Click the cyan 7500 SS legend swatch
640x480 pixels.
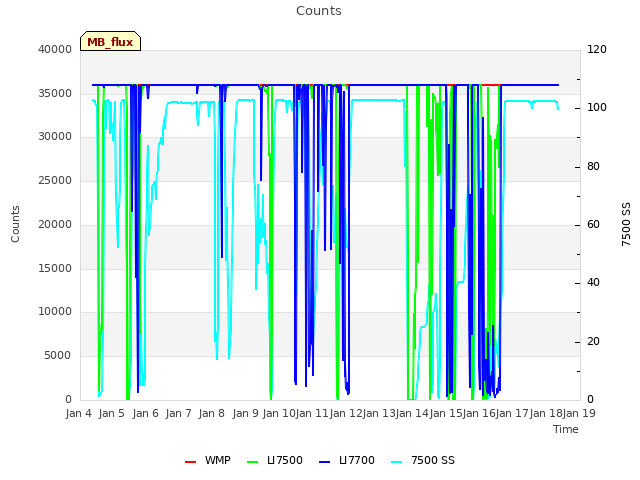[396, 461]
